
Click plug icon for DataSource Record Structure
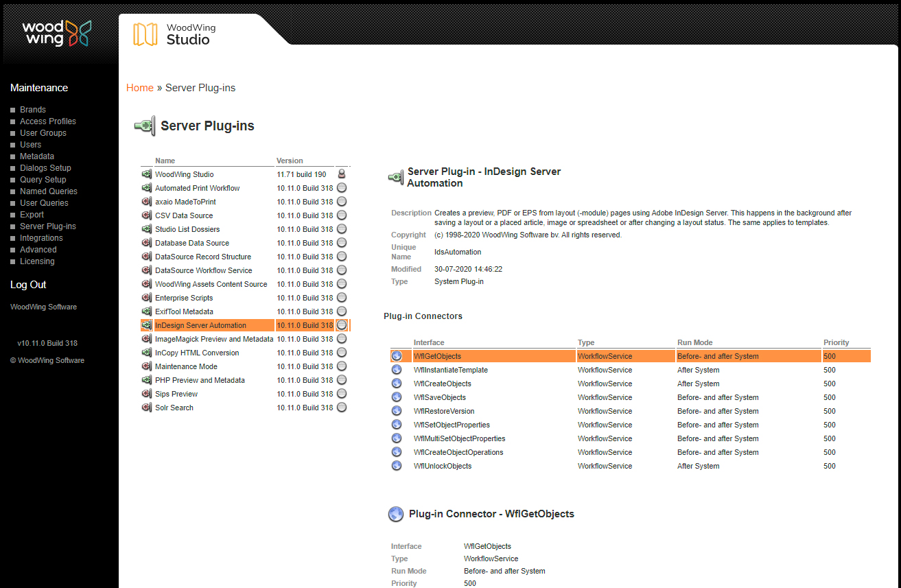[x=146, y=257]
